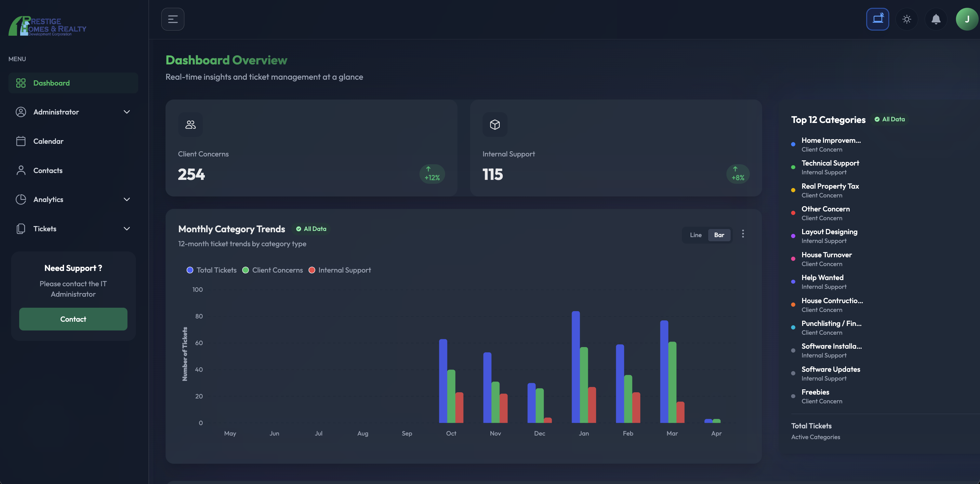Open the chart options three-dot menu

coord(743,234)
